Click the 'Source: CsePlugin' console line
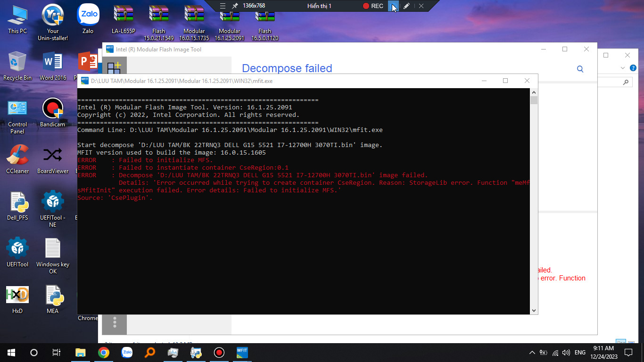The image size is (644, 362). coord(115,198)
